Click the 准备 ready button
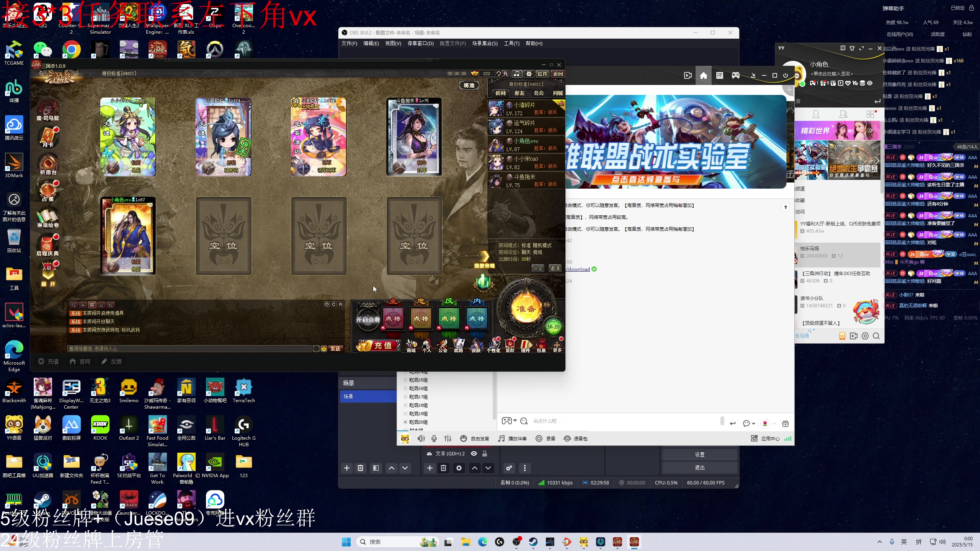Screen dimensions: 980x551 (x=526, y=309)
